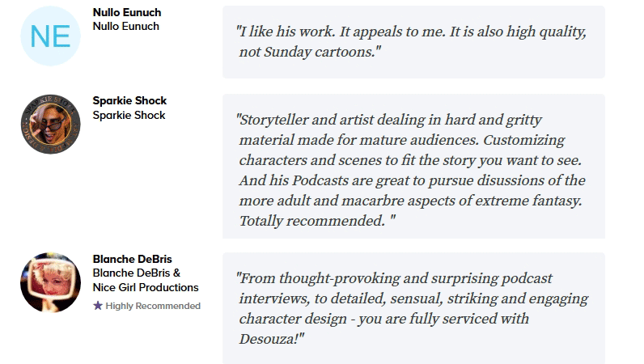Open Sparkie Shock's profile photo
Image resolution: width=644 pixels, height=364 pixels.
tap(50, 125)
